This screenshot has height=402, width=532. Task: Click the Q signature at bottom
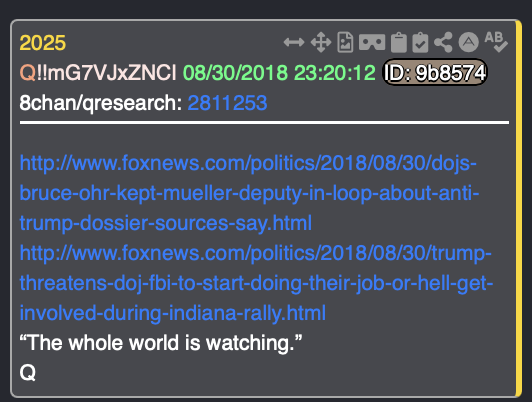click(28, 373)
